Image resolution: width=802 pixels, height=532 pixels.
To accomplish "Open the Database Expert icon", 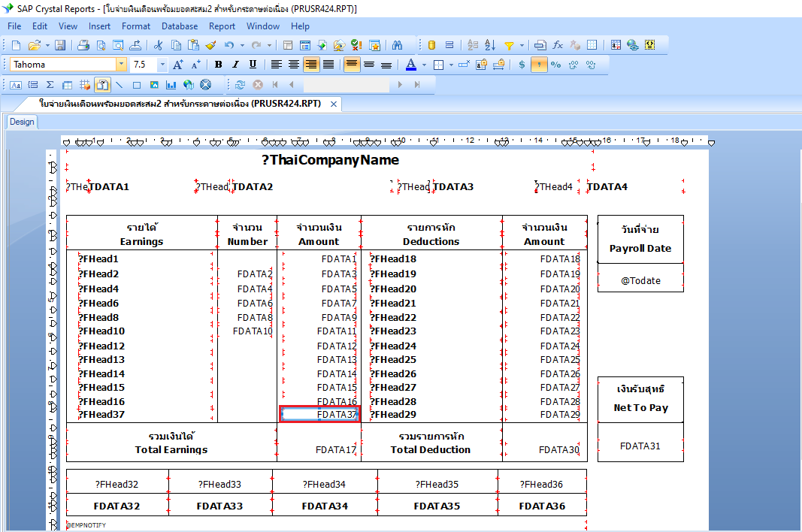I will pyautogui.click(x=432, y=45).
